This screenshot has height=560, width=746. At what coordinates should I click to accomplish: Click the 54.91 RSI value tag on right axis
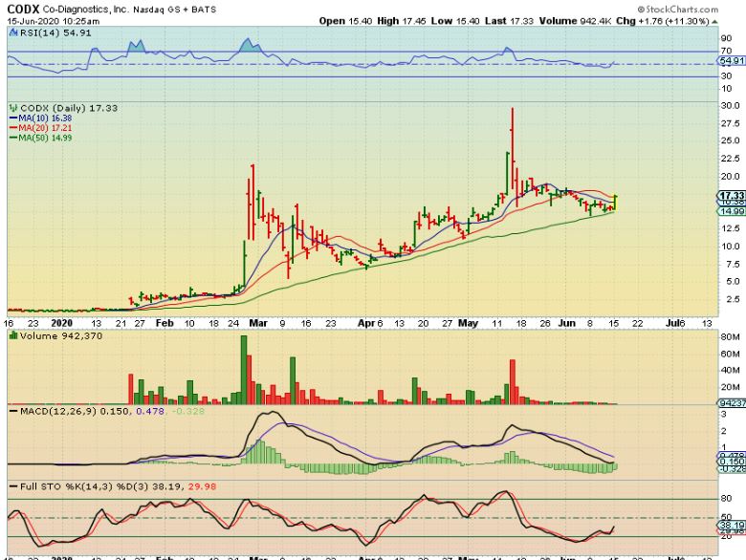coord(732,61)
